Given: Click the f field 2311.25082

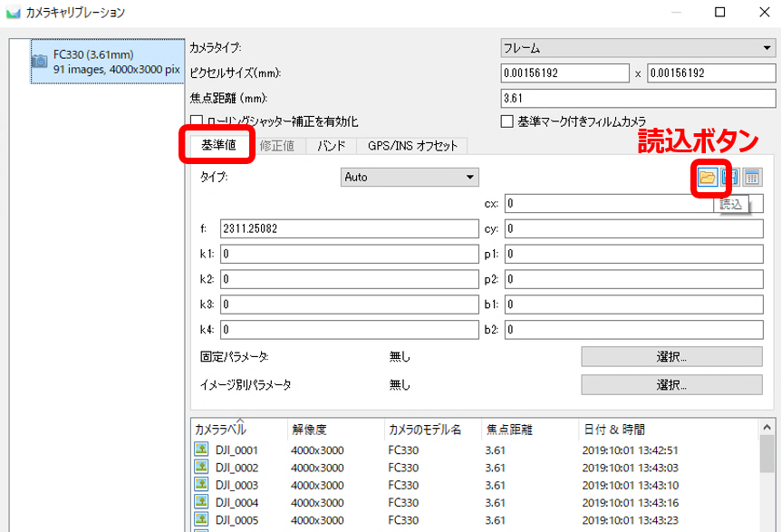Looking at the screenshot, I should pyautogui.click(x=350, y=228).
